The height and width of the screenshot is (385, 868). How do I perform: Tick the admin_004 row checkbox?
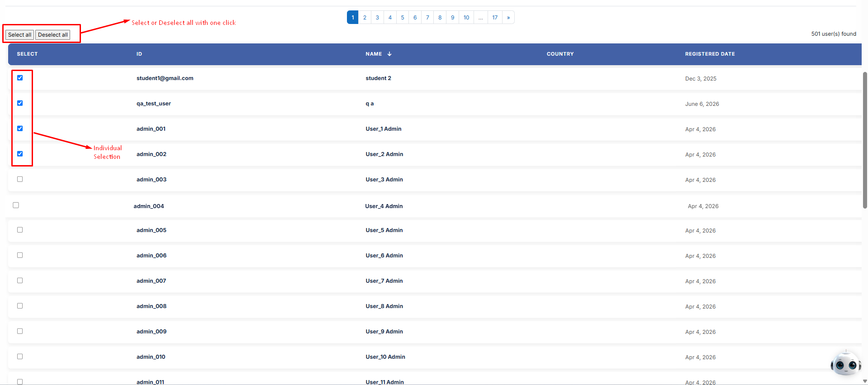point(16,205)
